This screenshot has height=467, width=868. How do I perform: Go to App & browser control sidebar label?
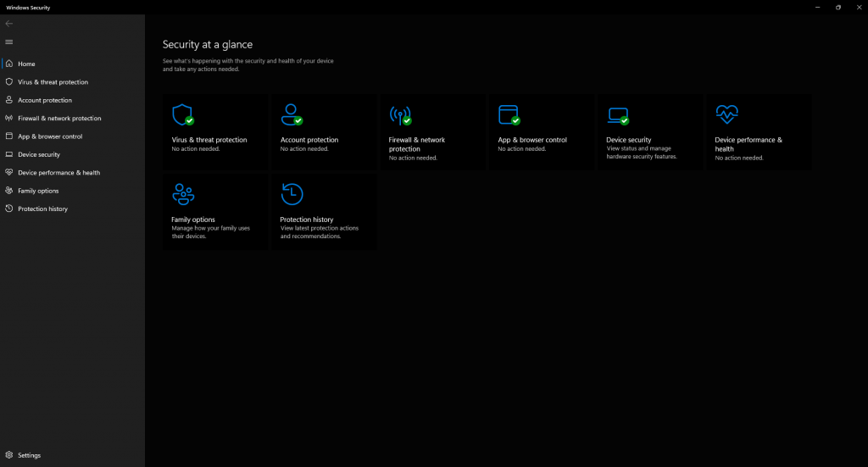[x=50, y=136]
